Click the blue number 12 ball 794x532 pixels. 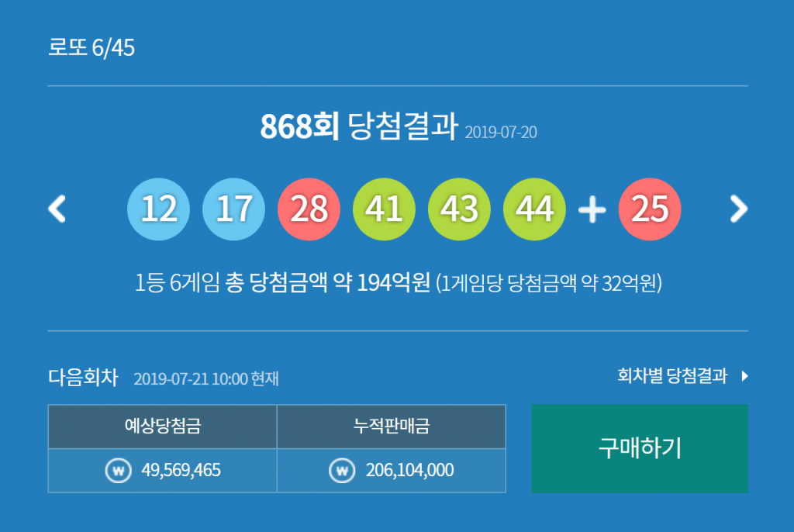[158, 209]
